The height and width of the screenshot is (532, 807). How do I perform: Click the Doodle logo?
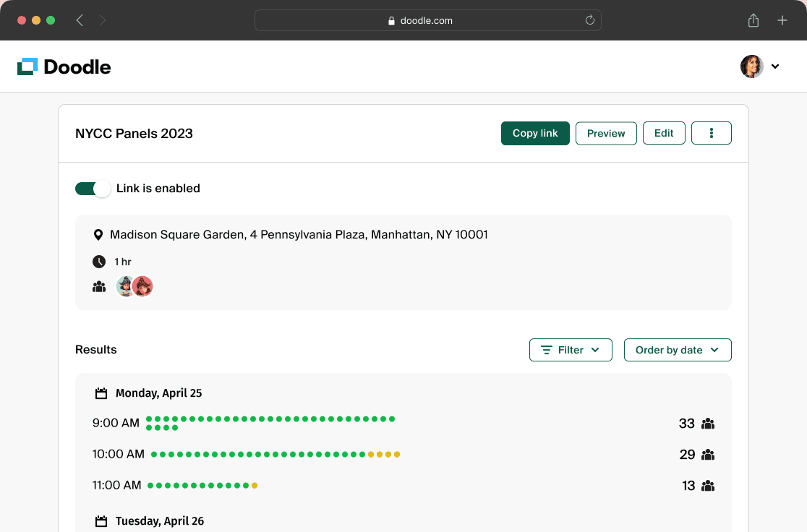pos(64,67)
